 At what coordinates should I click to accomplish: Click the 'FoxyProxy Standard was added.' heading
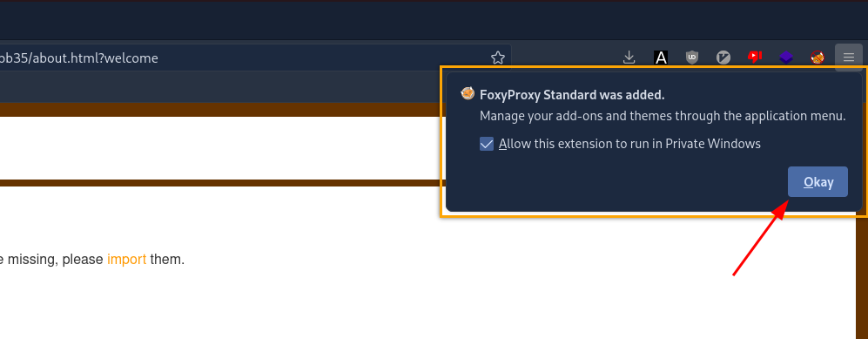pos(572,95)
